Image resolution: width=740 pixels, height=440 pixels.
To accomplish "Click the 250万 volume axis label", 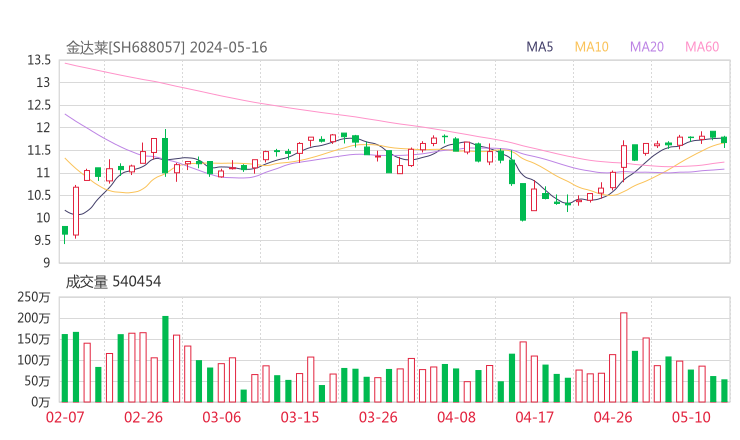I will point(34,297).
